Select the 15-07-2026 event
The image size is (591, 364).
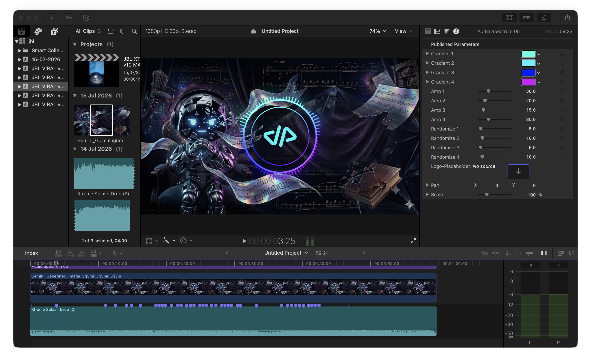(x=46, y=59)
